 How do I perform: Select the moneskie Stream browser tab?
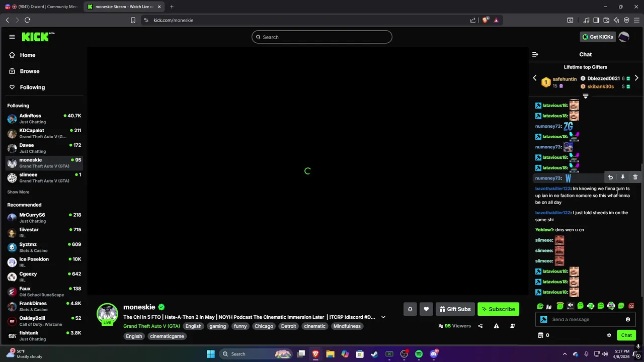pos(124,7)
